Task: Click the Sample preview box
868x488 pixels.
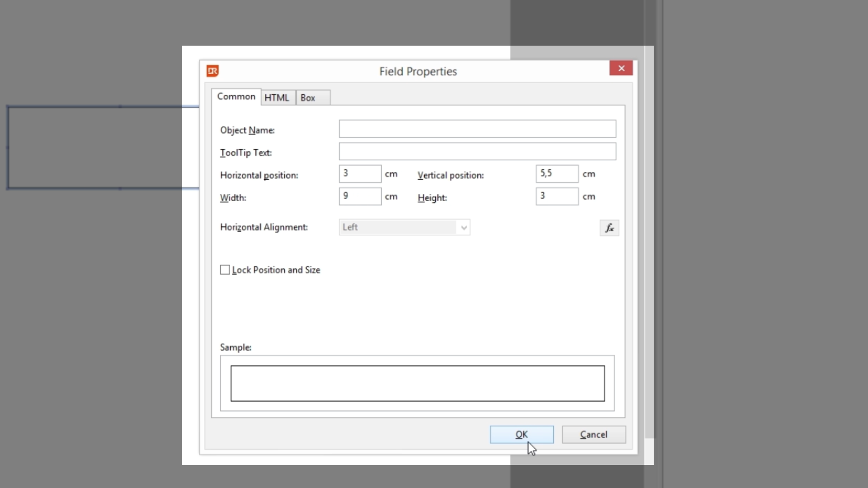Action: [417, 383]
